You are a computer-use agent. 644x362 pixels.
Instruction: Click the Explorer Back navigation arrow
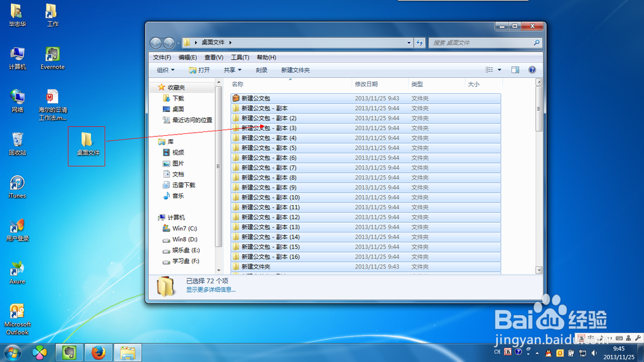(156, 43)
